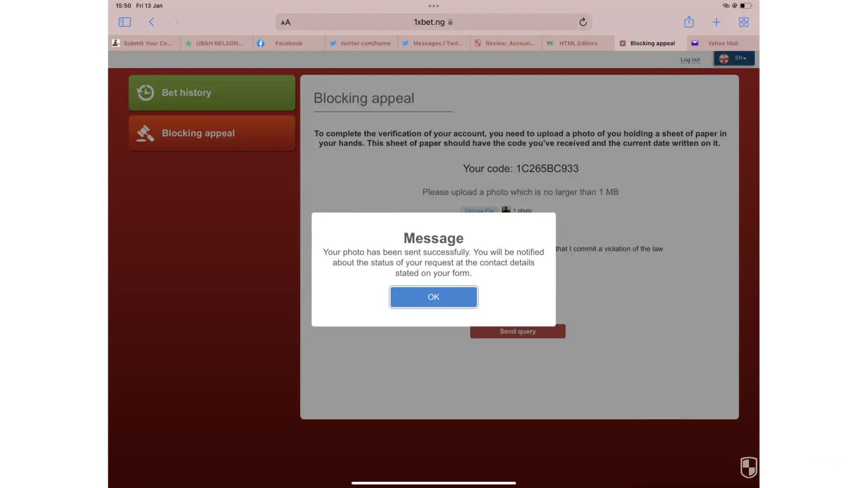Image resolution: width=868 pixels, height=488 pixels.
Task: Switch to the Facebook tab
Action: click(288, 43)
